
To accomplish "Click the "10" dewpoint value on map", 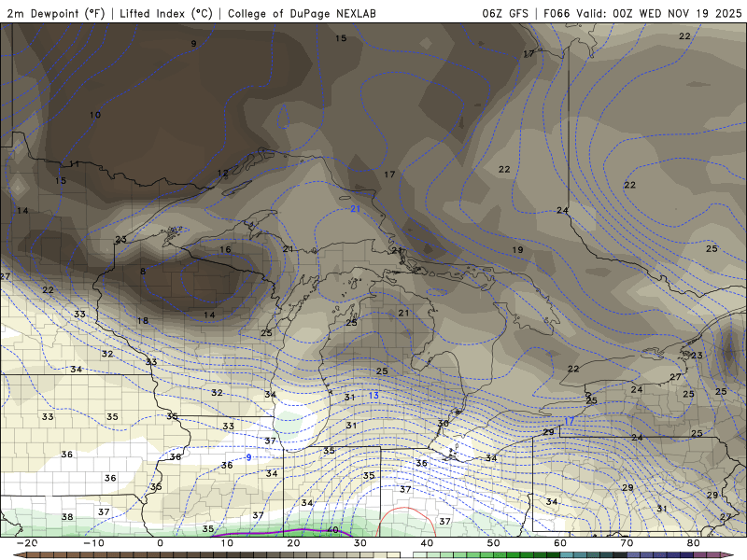I will pos(95,115).
